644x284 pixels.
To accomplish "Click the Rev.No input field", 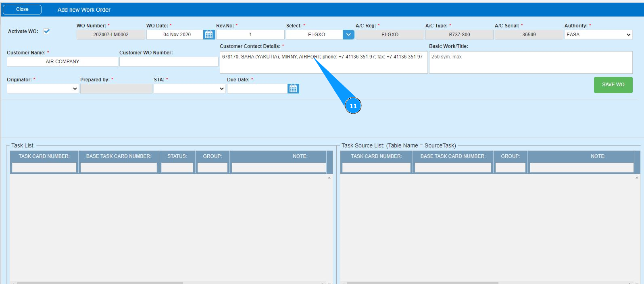I will (x=250, y=35).
